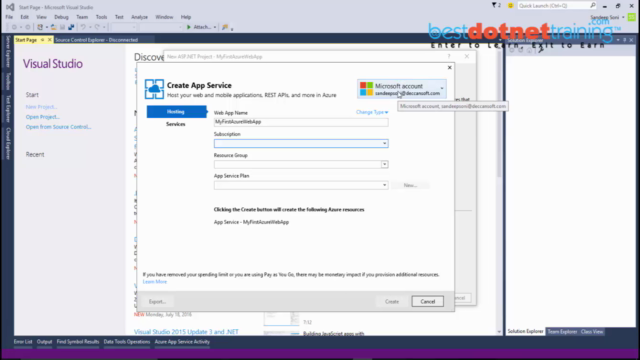640x360 pixels.
Task: Click the Save All toolbar icon
Action: [x=71, y=27]
